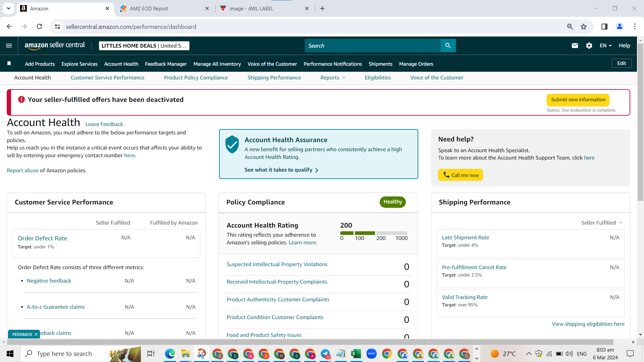Viewport: 644px width, 362px height.
Task: Open the Windows Start menu
Action: click(x=10, y=354)
